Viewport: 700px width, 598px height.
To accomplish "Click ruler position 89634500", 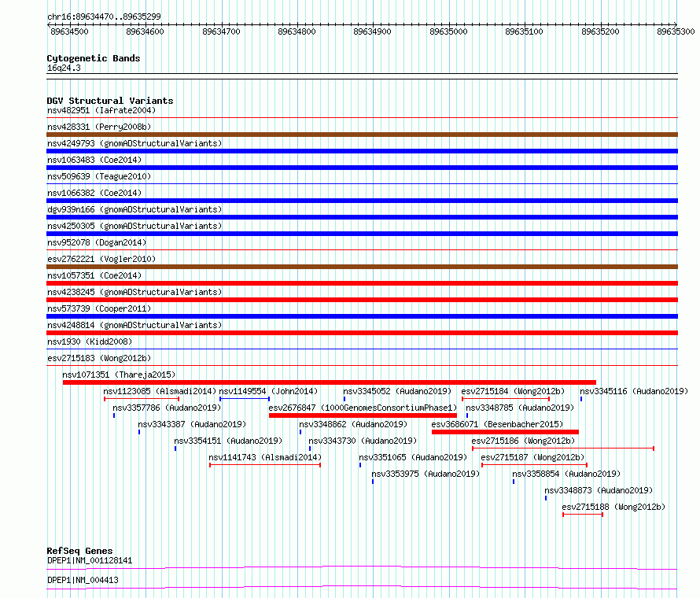I will click(x=70, y=31).
